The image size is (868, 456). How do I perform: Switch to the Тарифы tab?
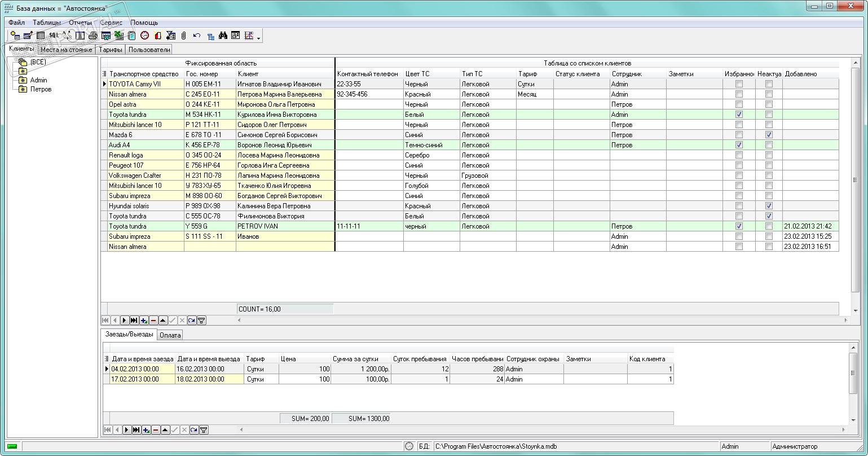[111, 50]
